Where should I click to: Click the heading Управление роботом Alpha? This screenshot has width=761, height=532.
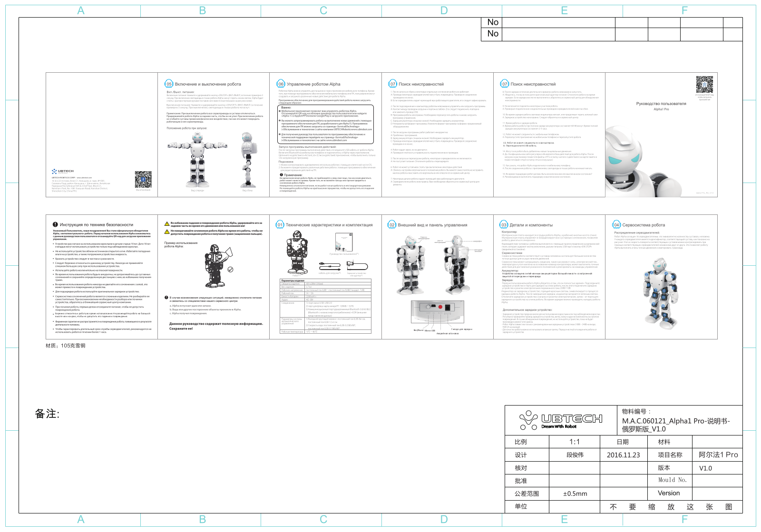pos(313,84)
